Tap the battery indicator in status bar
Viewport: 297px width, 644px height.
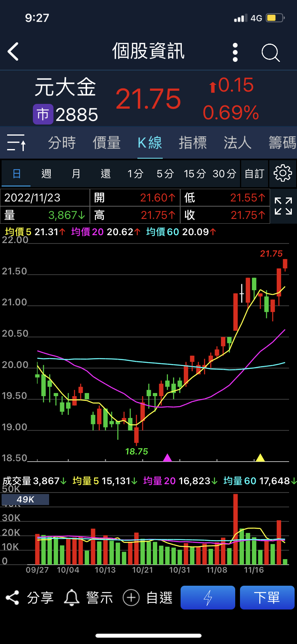pos(275,18)
